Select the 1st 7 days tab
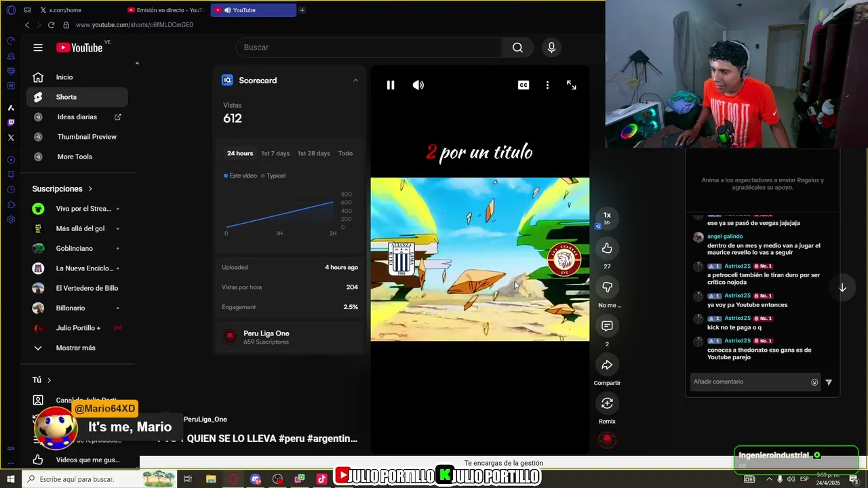868x488 pixels. coord(275,153)
